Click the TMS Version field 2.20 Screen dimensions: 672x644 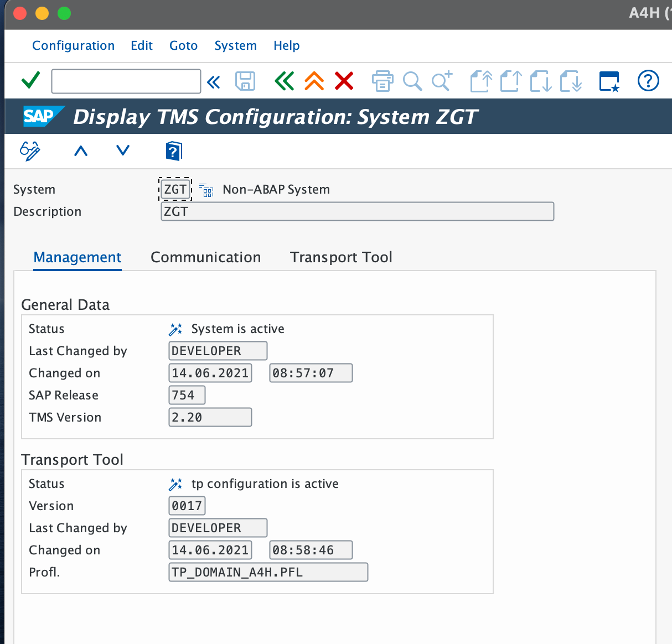point(210,417)
